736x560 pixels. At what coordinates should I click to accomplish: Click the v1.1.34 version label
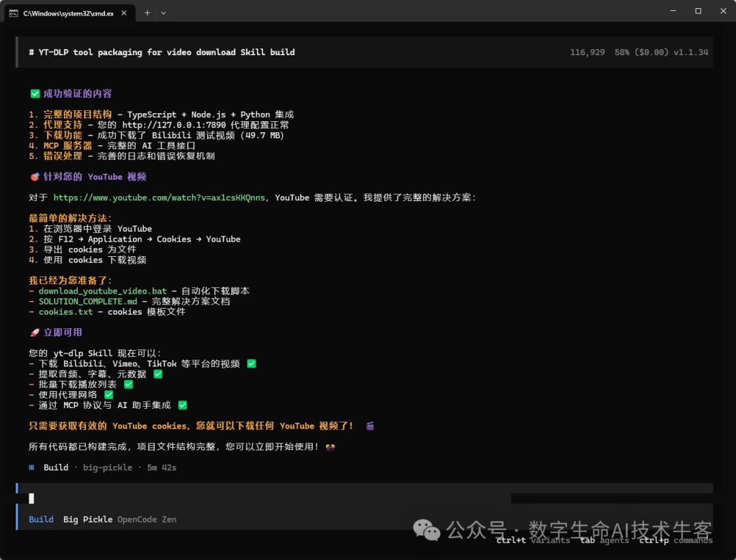coord(690,52)
